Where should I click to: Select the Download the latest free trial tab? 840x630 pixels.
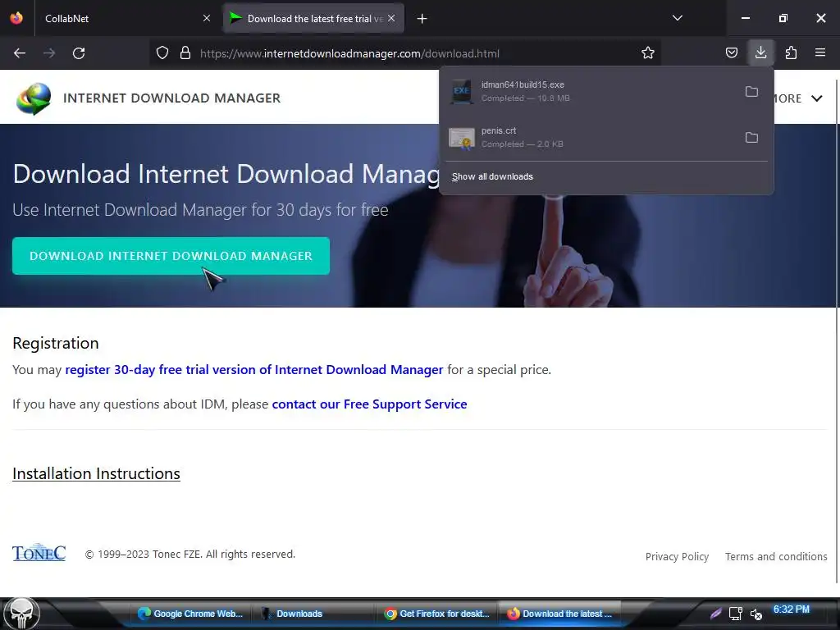[x=313, y=19]
